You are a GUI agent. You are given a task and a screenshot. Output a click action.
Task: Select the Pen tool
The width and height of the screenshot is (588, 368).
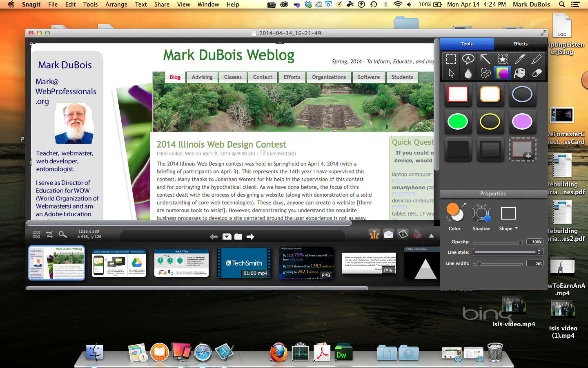pos(519,59)
